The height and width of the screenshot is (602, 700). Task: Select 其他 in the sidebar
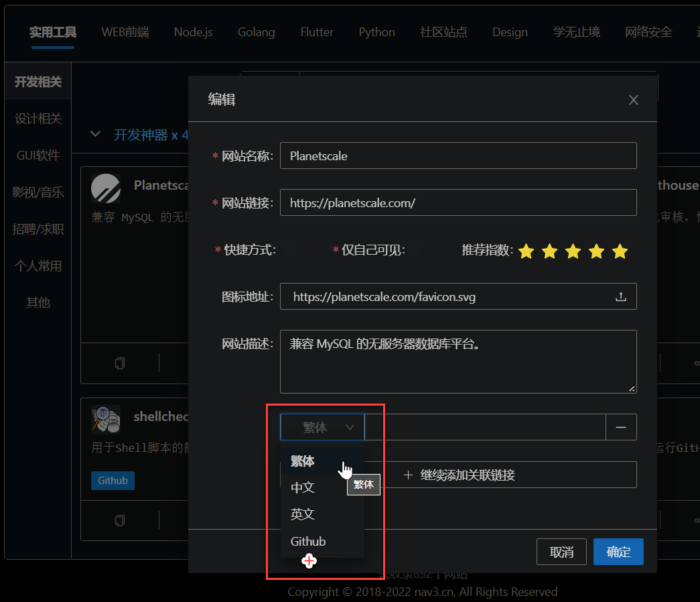click(x=38, y=302)
